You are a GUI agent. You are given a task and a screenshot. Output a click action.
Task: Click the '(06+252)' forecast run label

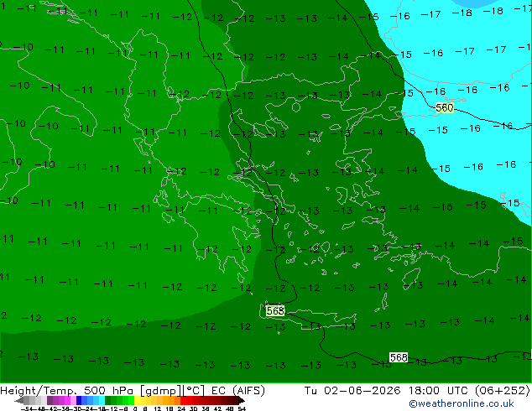503,391
